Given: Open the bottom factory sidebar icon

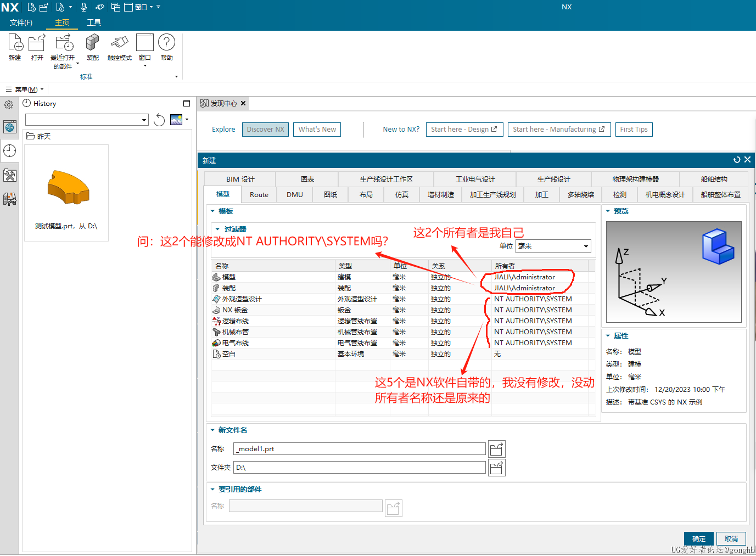Looking at the screenshot, I should [x=10, y=199].
